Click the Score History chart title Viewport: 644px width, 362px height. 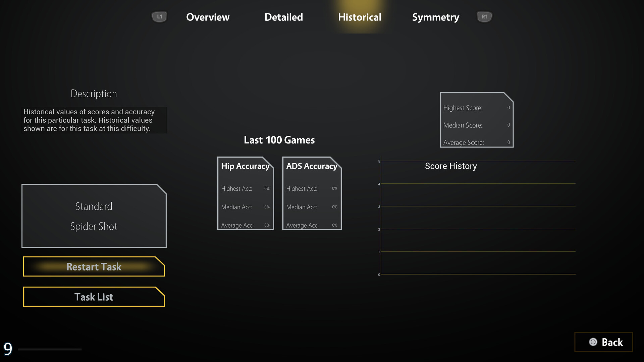coord(451,166)
